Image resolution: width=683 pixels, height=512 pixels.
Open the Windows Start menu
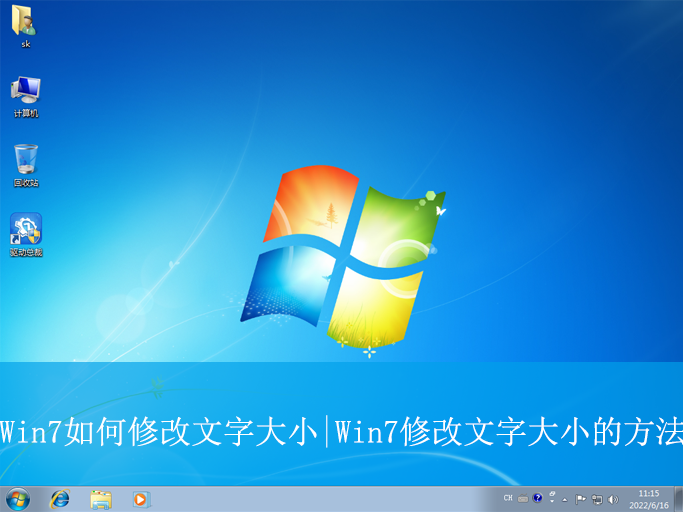[18, 498]
